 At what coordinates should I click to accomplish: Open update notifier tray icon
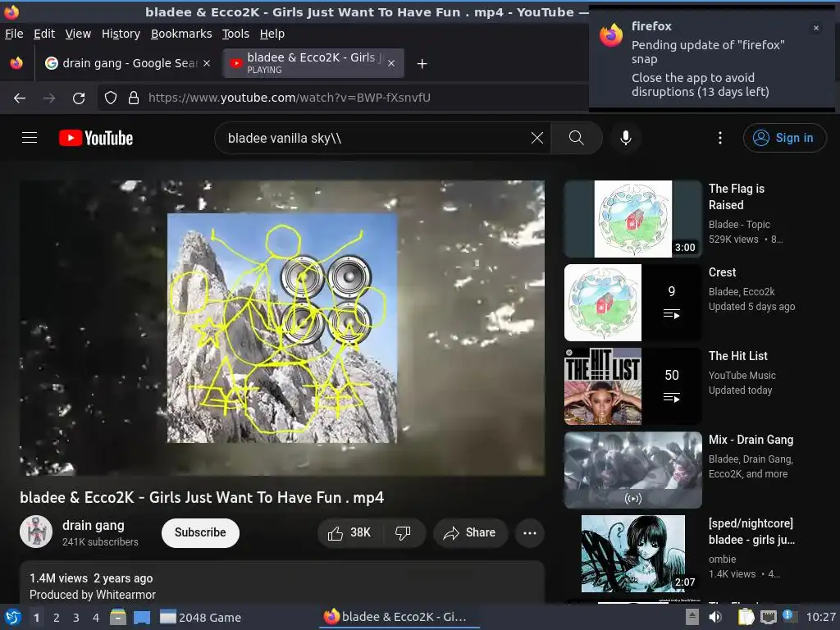(x=788, y=616)
